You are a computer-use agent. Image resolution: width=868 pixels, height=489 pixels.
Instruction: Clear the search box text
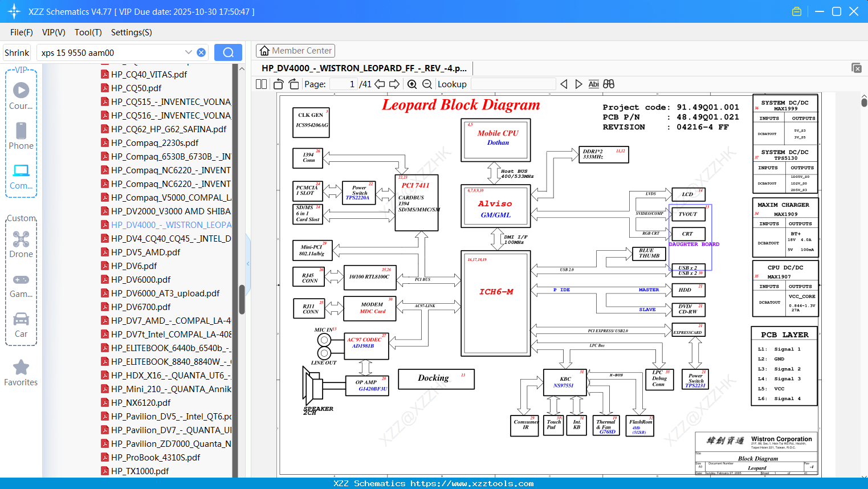(x=201, y=52)
